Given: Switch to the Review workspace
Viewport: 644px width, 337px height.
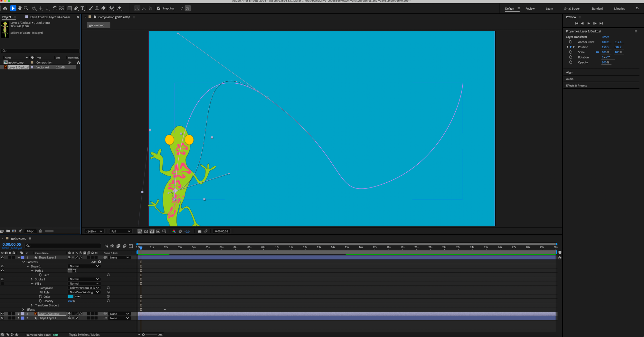Looking at the screenshot, I should coord(530,9).
